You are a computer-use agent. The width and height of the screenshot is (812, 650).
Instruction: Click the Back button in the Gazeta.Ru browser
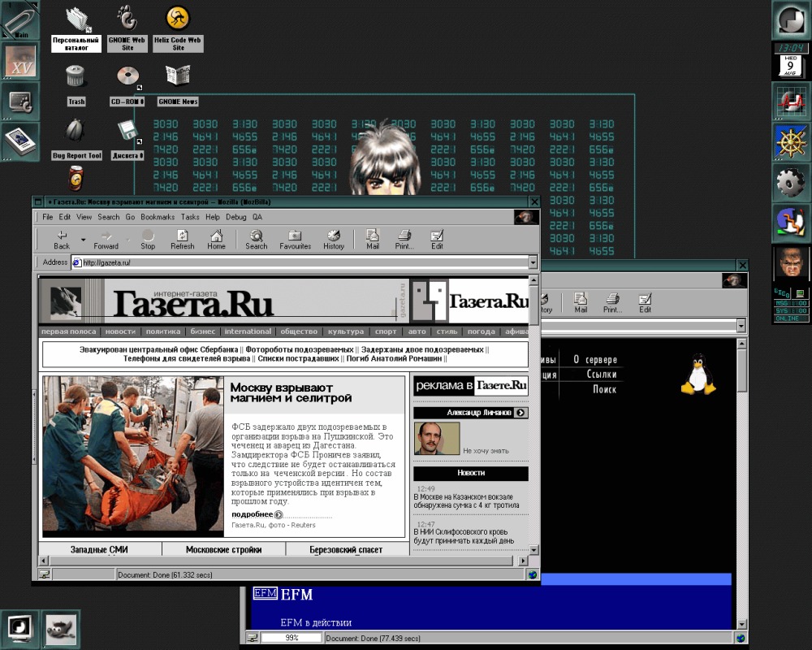62,240
